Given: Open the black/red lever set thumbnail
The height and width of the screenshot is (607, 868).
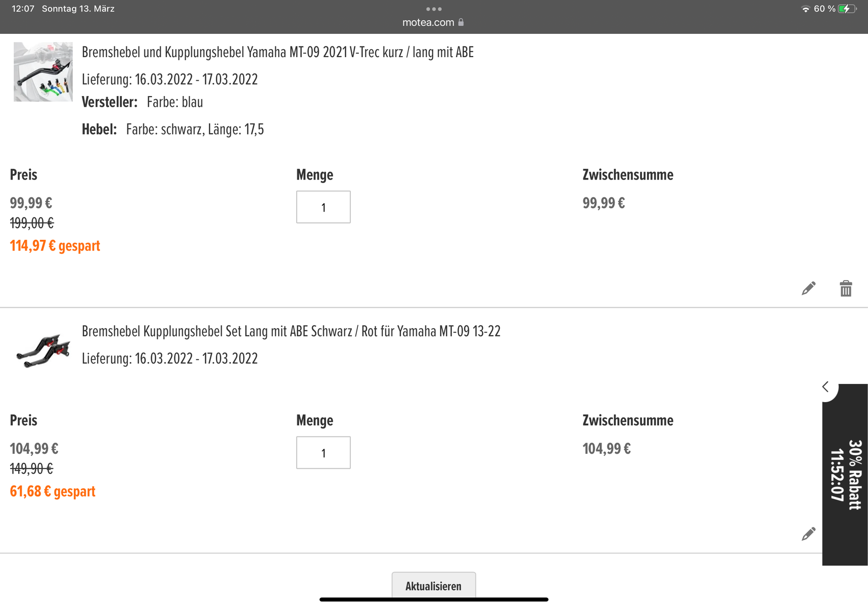Looking at the screenshot, I should (43, 350).
